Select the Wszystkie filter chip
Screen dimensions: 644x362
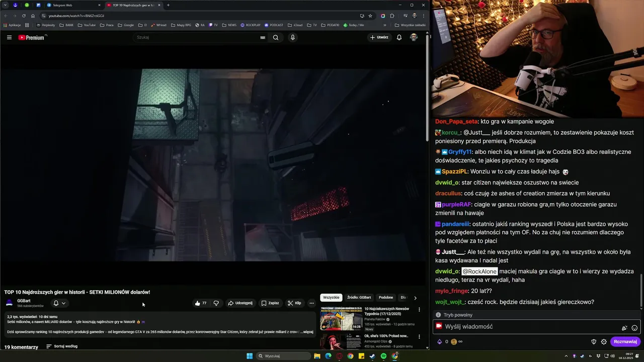point(331,298)
